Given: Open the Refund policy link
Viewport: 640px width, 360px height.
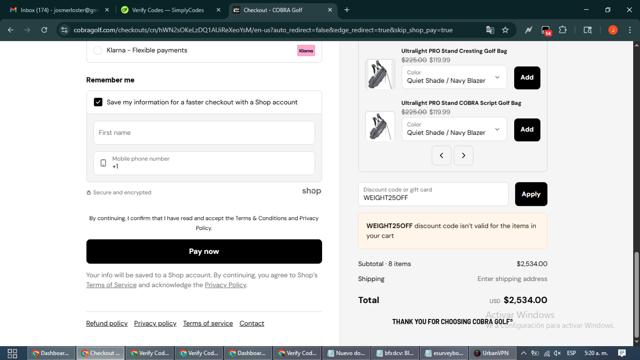Looking at the screenshot, I should [x=107, y=323].
